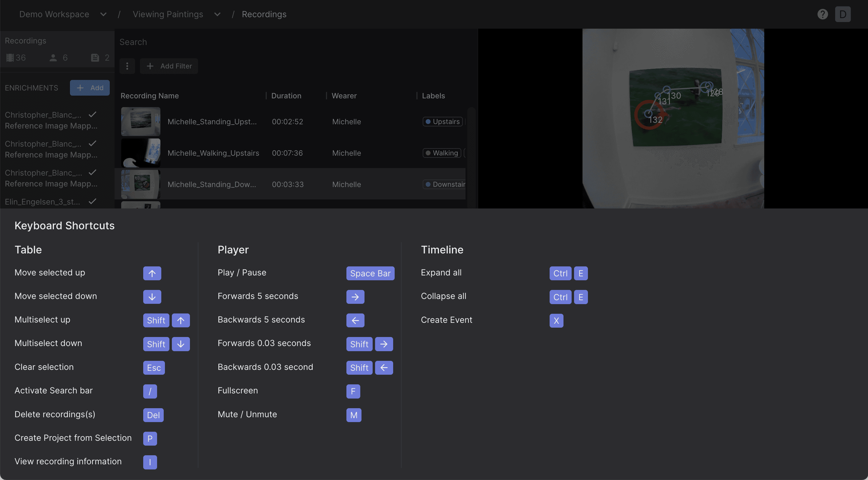Click the Add Filter button
Screen dimensions: 868x480
pyautogui.click(x=169, y=66)
